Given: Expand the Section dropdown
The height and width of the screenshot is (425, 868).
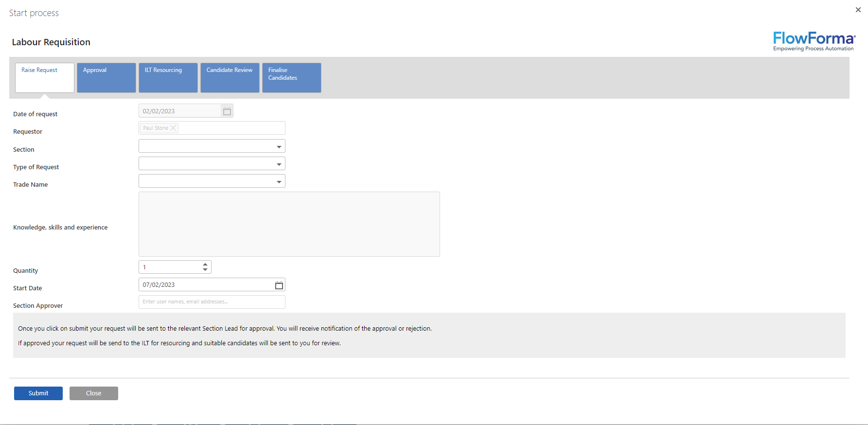Looking at the screenshot, I should (x=279, y=146).
